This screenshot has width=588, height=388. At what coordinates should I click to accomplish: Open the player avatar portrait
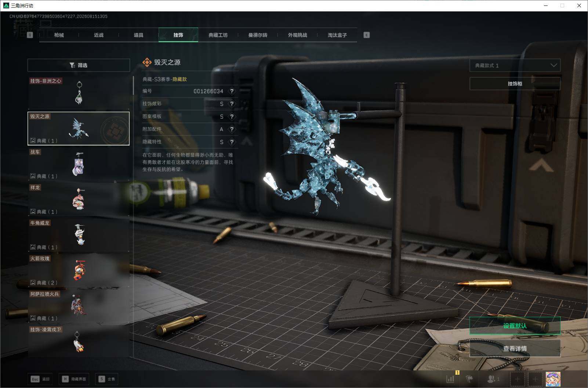[x=553, y=379]
